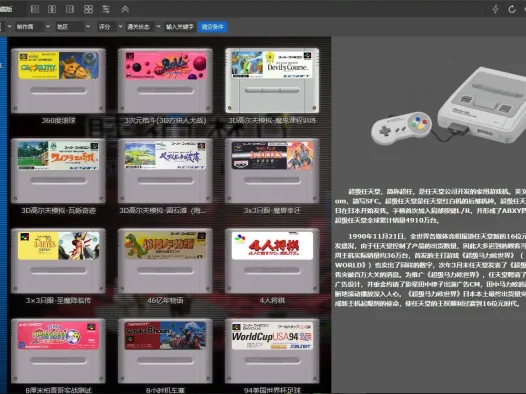Focus the 输入关键字 search field
The height and width of the screenshot is (394, 526).
tap(180, 26)
